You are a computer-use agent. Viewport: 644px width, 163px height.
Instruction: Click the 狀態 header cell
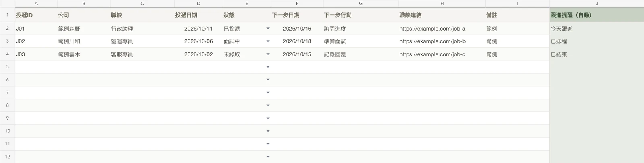[247, 15]
